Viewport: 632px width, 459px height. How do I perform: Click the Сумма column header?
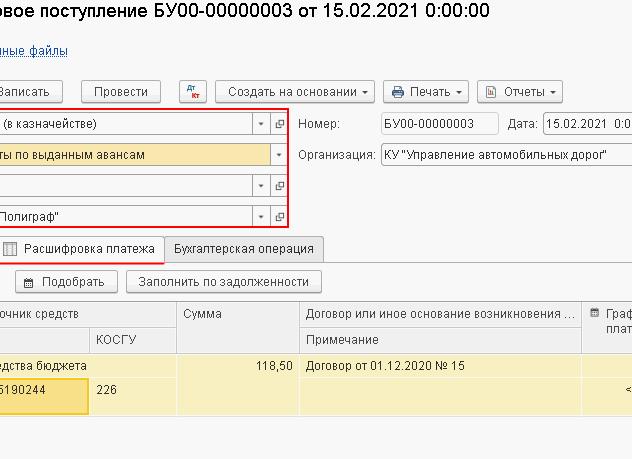coord(238,327)
